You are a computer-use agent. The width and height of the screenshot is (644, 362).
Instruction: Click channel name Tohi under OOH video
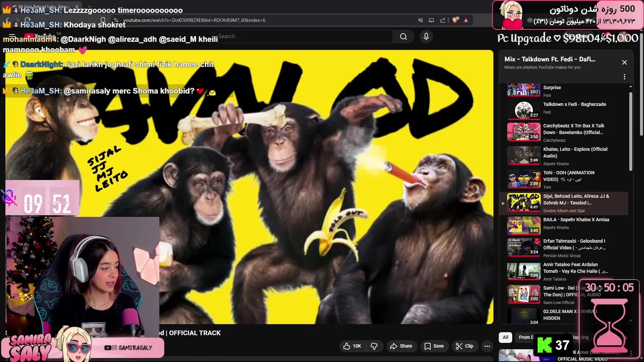[547, 187]
